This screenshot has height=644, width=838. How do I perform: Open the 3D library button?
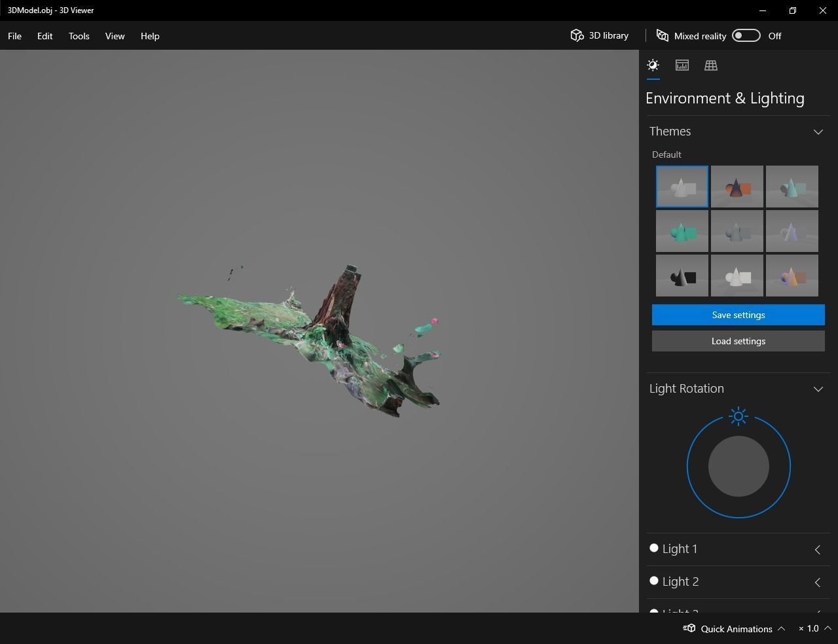(600, 35)
